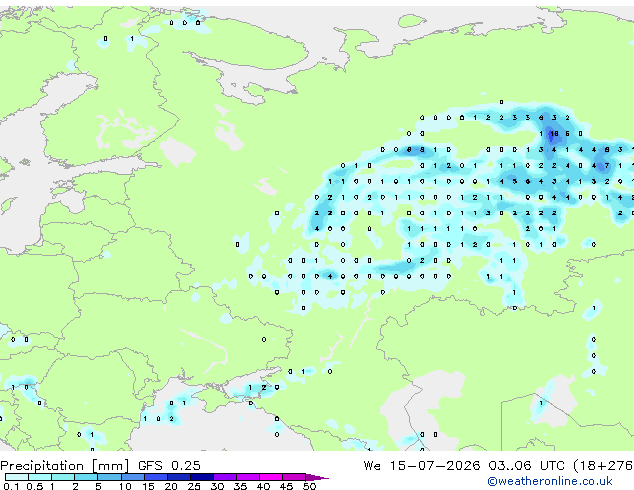The height and width of the screenshot is (490, 634).
Task: Select the "GFS 0.25" model label
Action: tap(169, 466)
